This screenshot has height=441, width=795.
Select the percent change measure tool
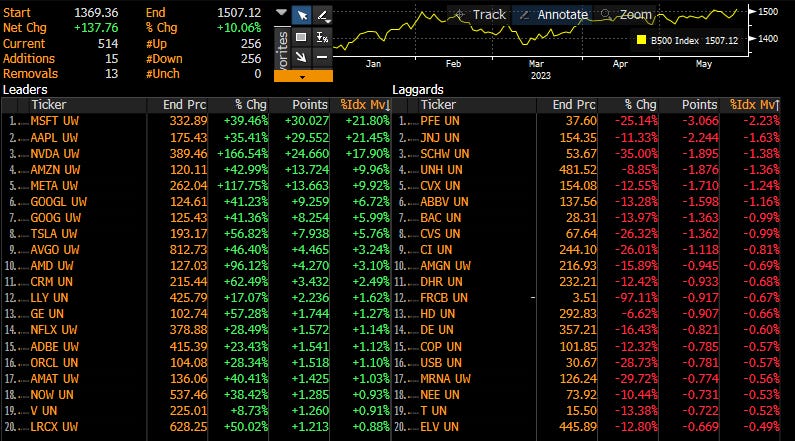coord(322,37)
